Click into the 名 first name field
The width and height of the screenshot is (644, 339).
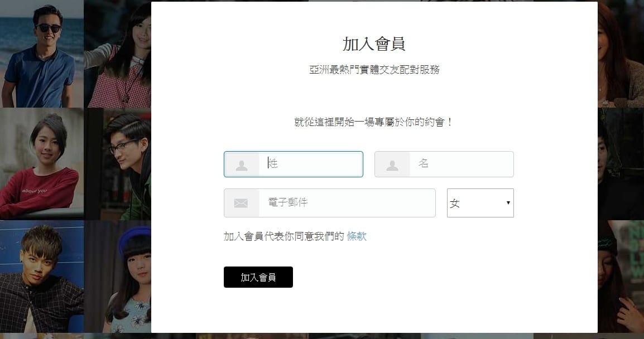coord(460,164)
